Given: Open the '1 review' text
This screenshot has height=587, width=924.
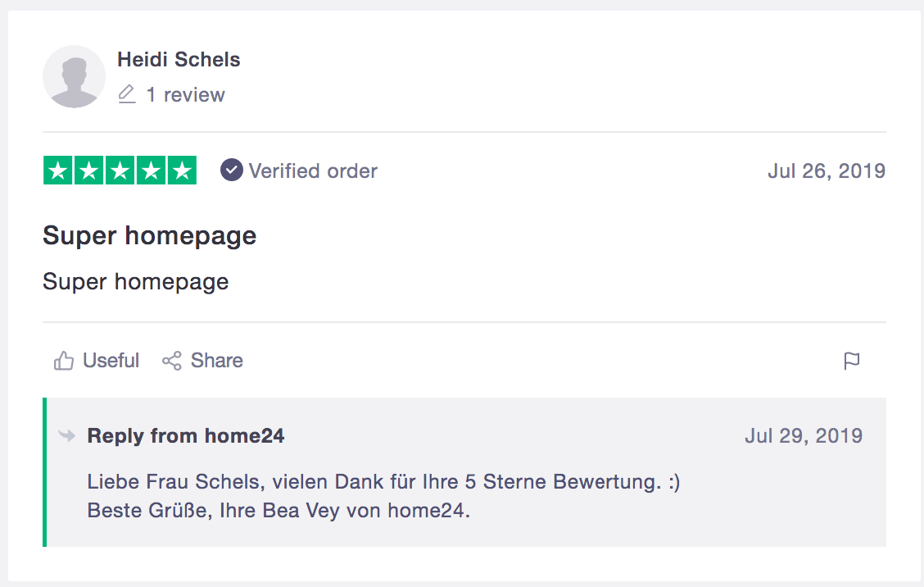Looking at the screenshot, I should click(186, 94).
